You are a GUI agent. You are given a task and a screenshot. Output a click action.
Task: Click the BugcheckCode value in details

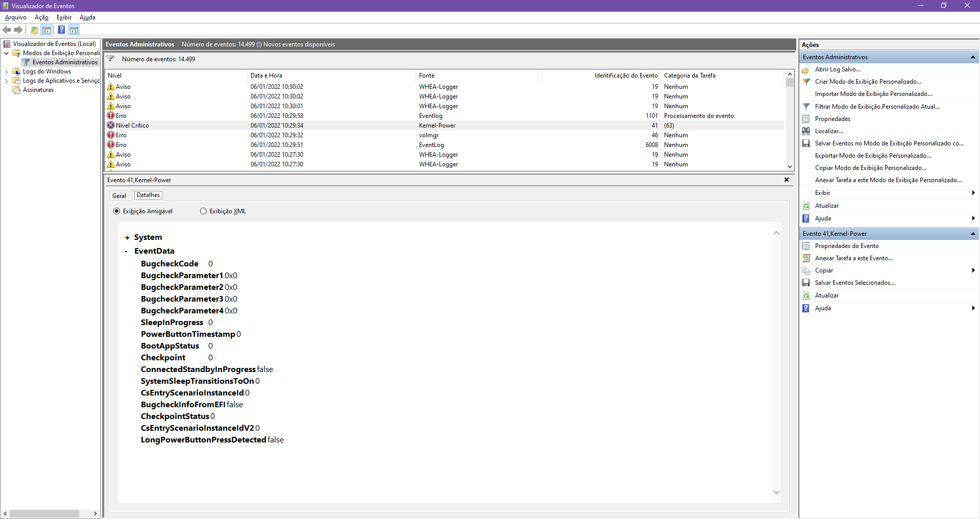[x=210, y=264]
